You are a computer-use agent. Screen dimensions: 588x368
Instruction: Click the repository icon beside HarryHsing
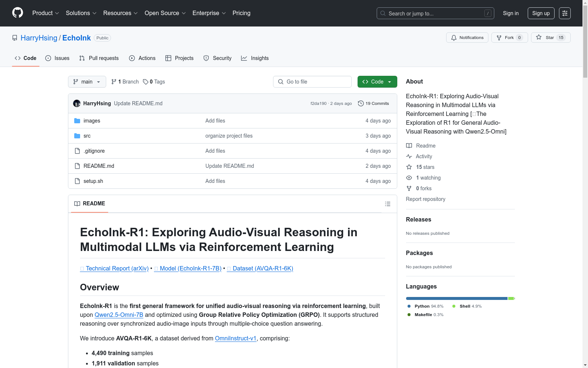pyautogui.click(x=15, y=38)
